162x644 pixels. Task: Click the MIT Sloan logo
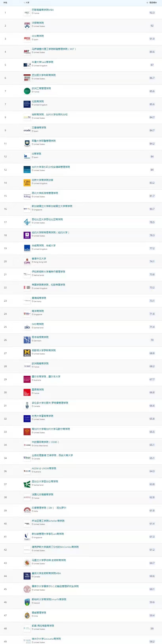click(27, 52)
